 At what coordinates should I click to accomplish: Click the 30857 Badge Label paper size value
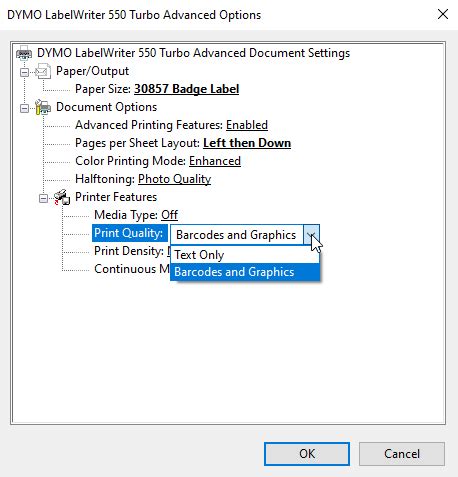(187, 89)
